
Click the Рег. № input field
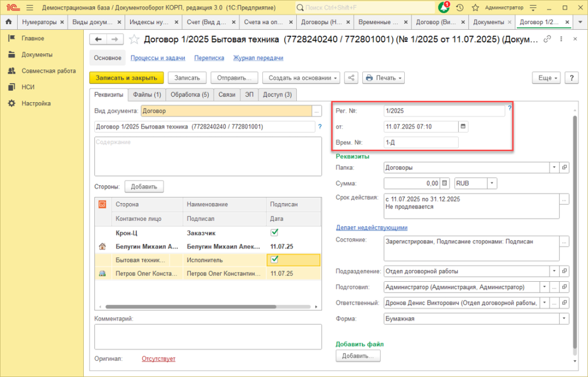click(444, 111)
